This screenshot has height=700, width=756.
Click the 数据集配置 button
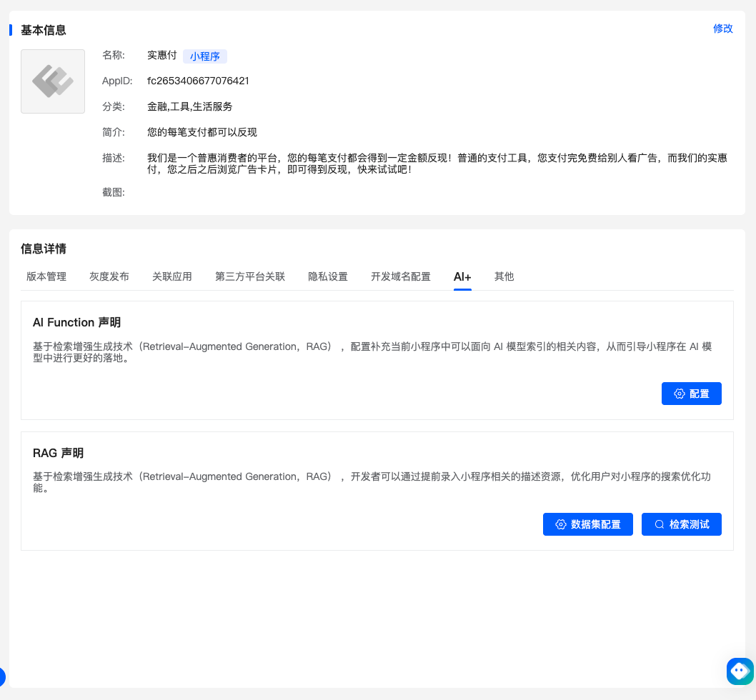pos(587,524)
